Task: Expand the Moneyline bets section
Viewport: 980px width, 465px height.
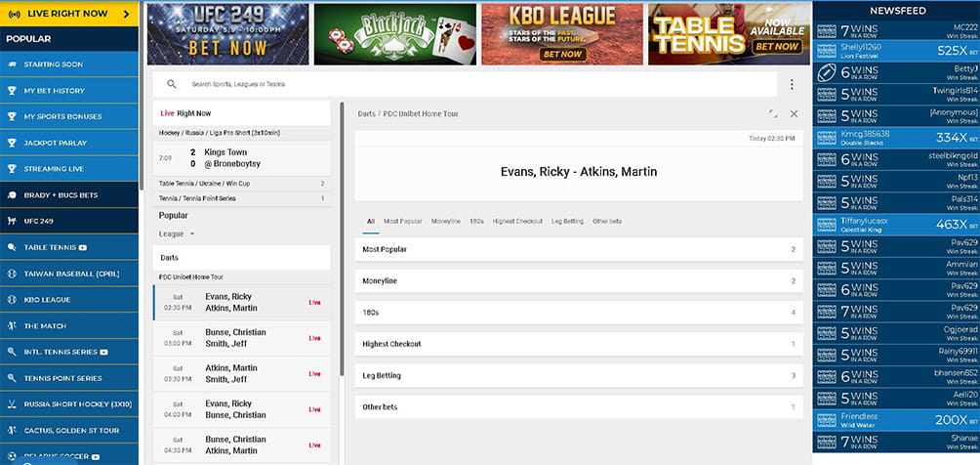Action: pyautogui.click(x=579, y=281)
